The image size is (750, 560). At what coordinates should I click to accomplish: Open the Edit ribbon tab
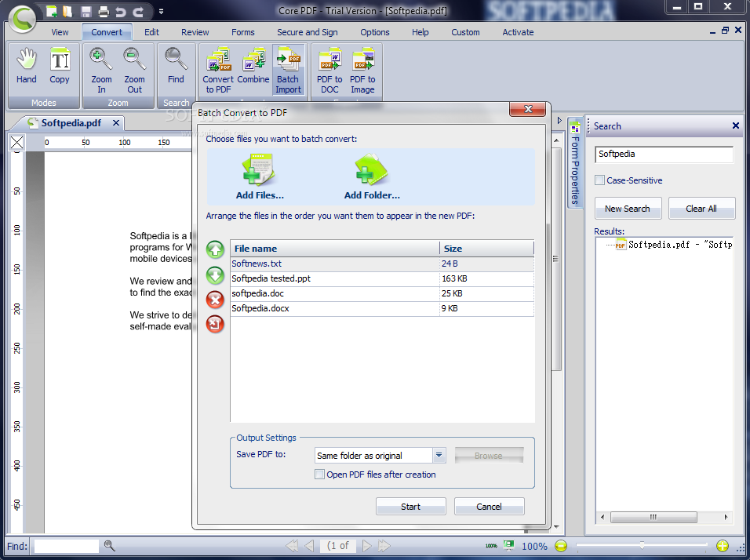pos(151,32)
